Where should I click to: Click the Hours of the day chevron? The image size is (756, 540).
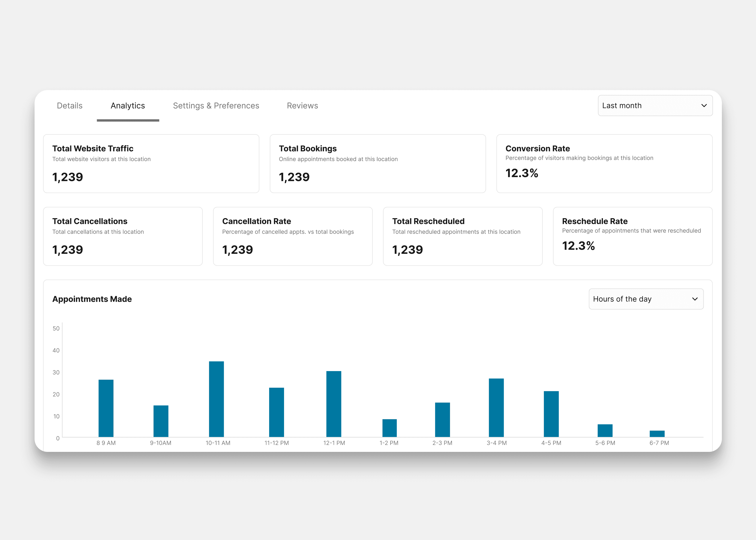coord(694,299)
